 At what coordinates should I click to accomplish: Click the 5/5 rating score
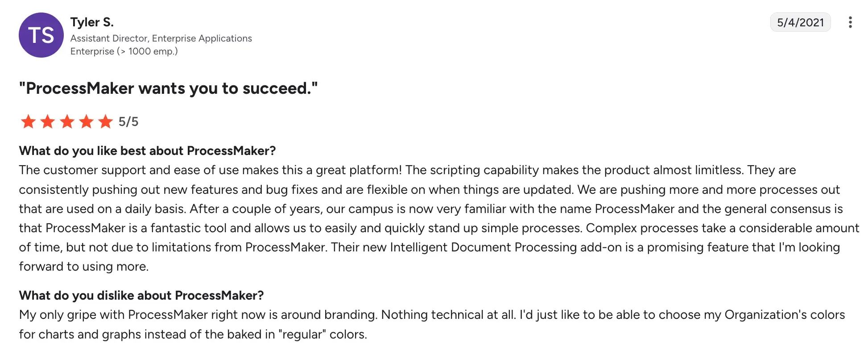point(128,121)
